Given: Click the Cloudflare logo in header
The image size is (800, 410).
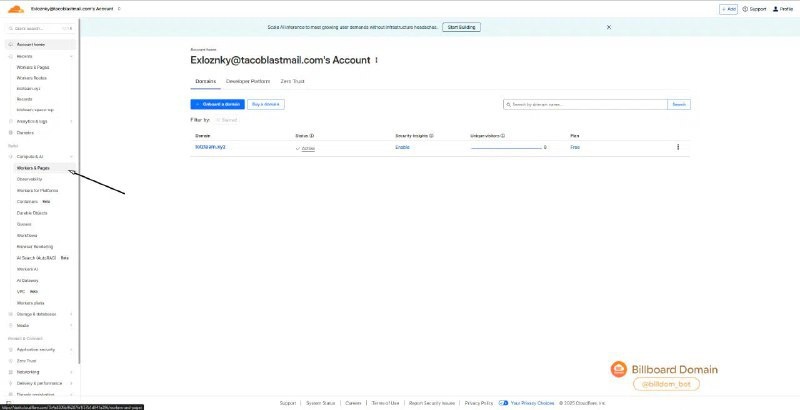Looking at the screenshot, I should 16,9.
